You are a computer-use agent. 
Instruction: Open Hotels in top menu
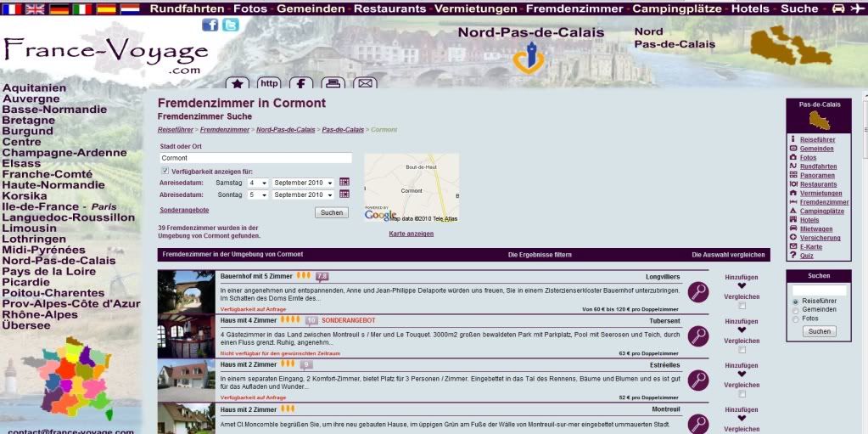(x=750, y=8)
